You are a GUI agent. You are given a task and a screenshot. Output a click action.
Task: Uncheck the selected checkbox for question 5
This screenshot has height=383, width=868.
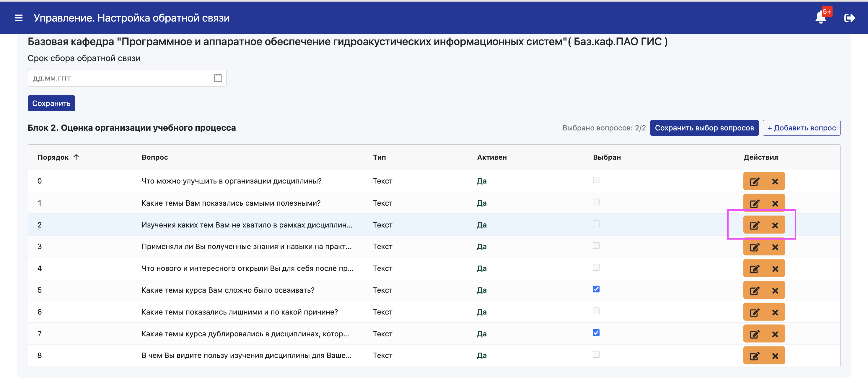pyautogui.click(x=596, y=289)
